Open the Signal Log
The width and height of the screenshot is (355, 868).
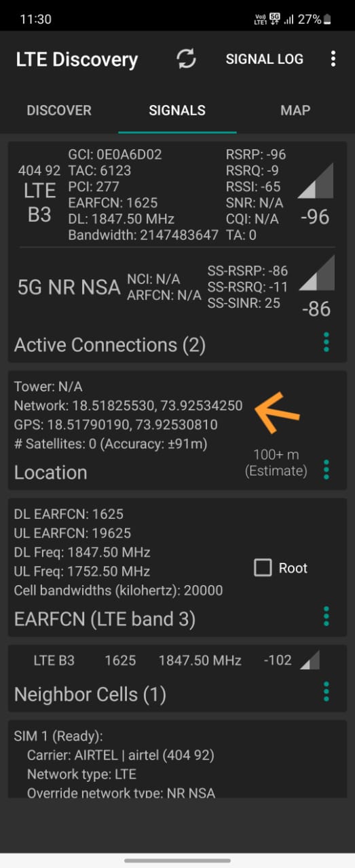pos(265,59)
